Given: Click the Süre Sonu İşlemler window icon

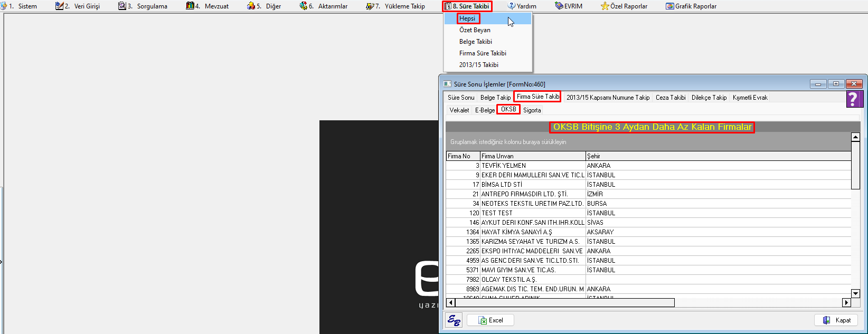Looking at the screenshot, I should 448,84.
